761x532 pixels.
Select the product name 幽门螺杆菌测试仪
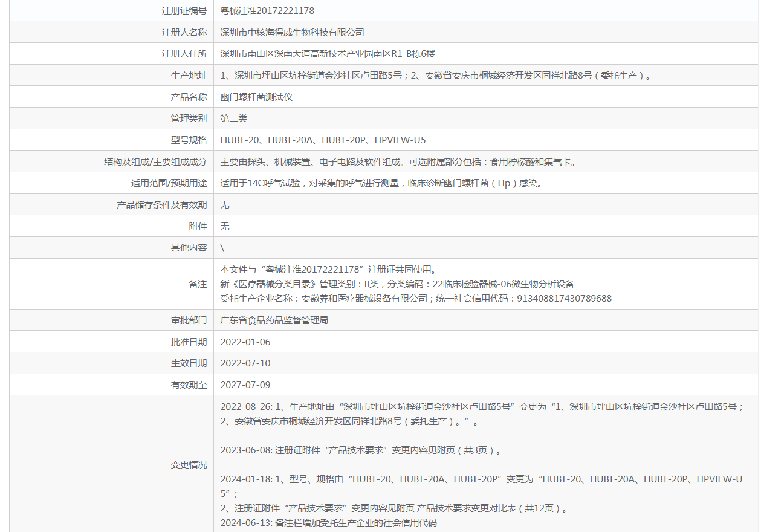coord(256,97)
